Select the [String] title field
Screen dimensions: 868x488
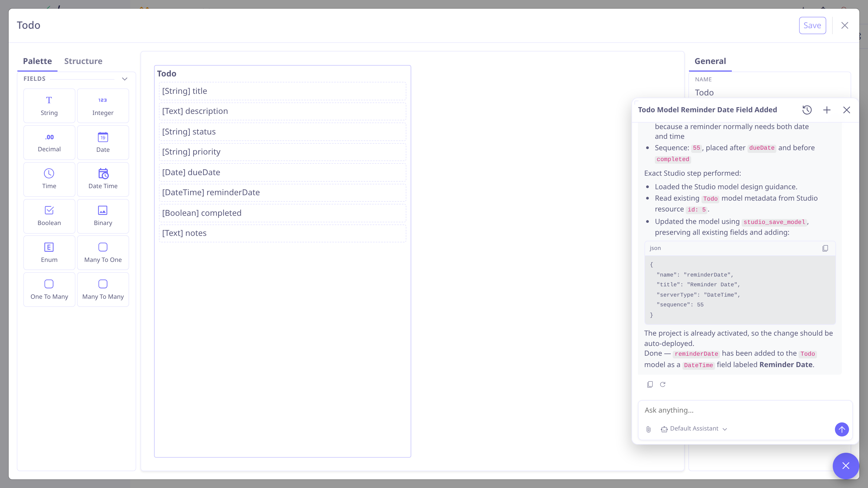(282, 91)
